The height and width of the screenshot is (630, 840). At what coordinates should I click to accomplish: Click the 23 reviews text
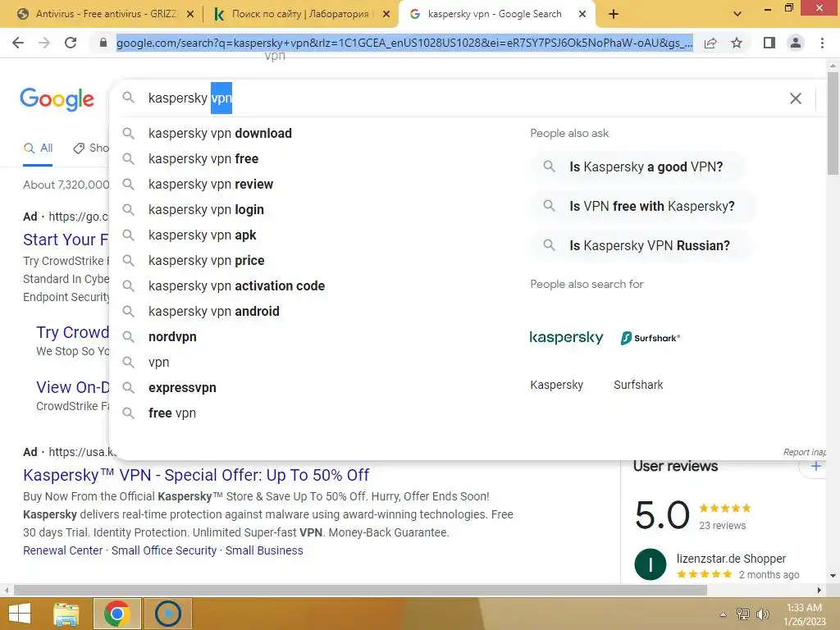coord(722,526)
